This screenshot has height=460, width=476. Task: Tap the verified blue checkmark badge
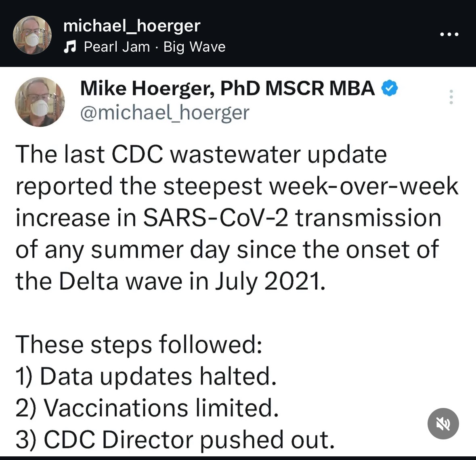tap(389, 88)
